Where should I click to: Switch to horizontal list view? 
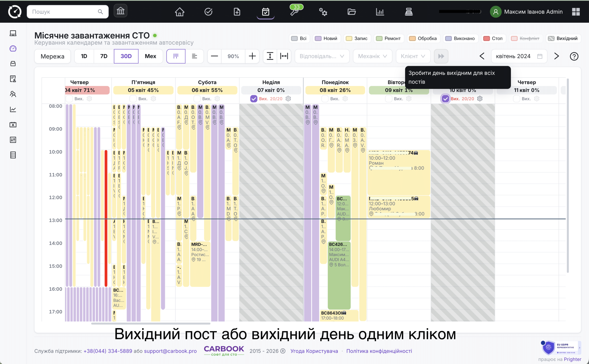point(194,56)
